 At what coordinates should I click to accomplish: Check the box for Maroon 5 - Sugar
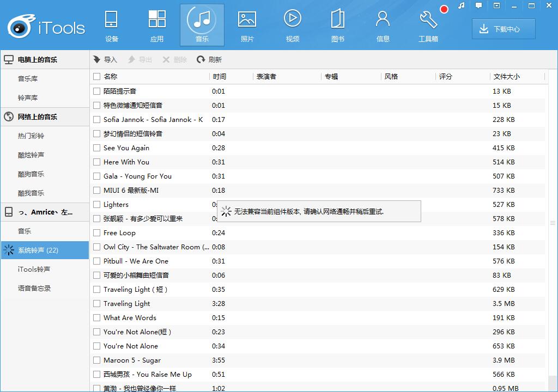[x=96, y=360]
